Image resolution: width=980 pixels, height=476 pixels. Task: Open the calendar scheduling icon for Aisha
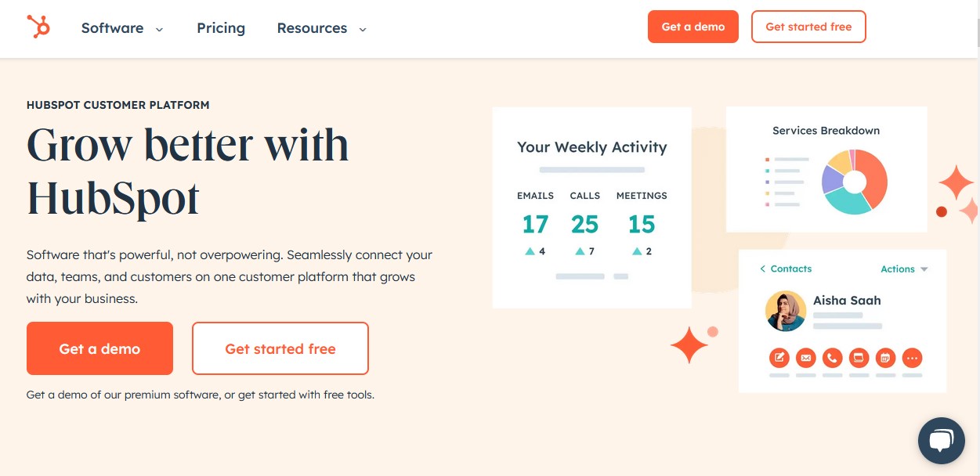[885, 358]
